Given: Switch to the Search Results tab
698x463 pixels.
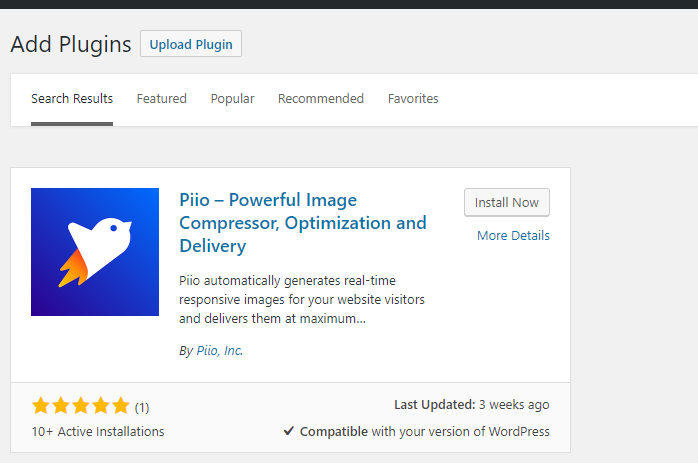Looking at the screenshot, I should coord(72,98).
